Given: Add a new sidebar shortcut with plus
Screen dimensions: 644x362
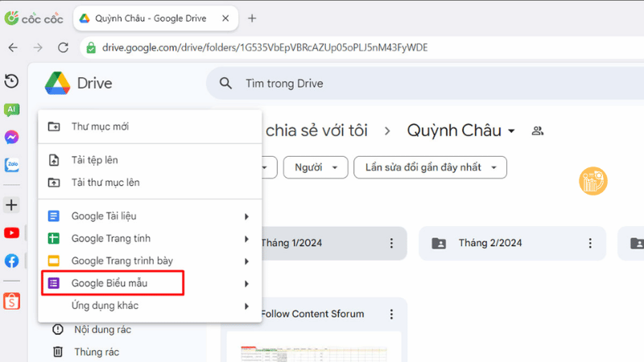Looking at the screenshot, I should pos(11,205).
